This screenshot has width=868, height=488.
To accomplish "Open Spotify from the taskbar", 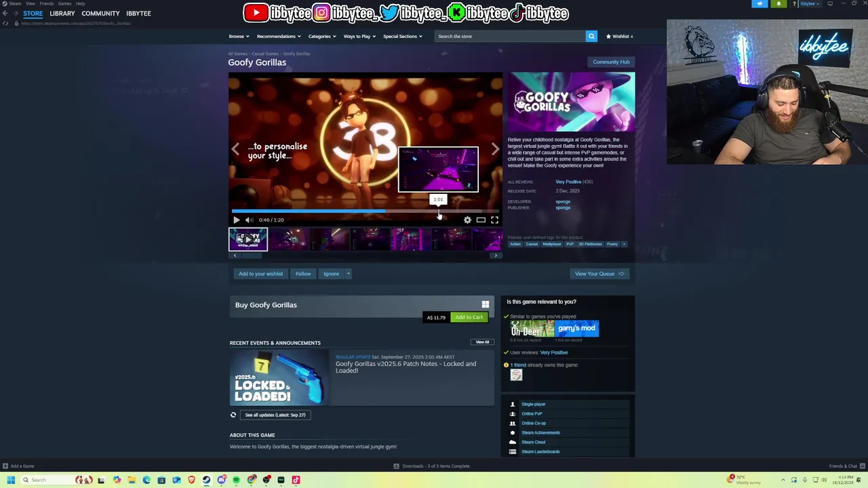I will [x=236, y=480].
